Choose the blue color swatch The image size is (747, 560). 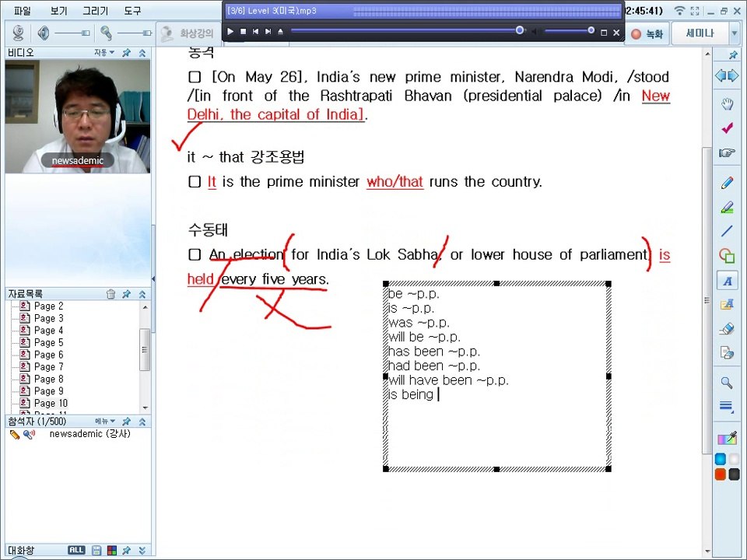721,459
